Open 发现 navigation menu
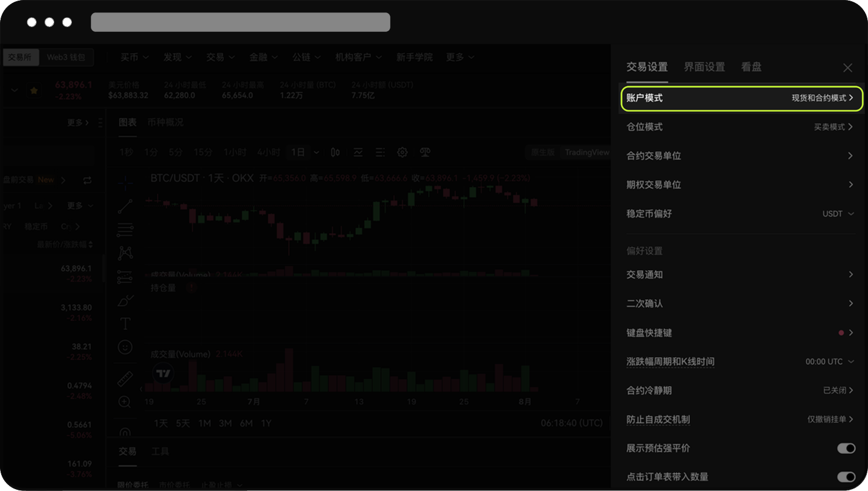The width and height of the screenshot is (868, 491). coord(177,57)
